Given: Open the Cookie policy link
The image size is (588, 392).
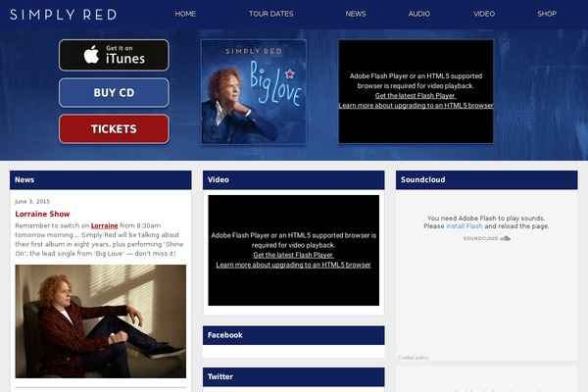Looking at the screenshot, I should pyautogui.click(x=413, y=358).
